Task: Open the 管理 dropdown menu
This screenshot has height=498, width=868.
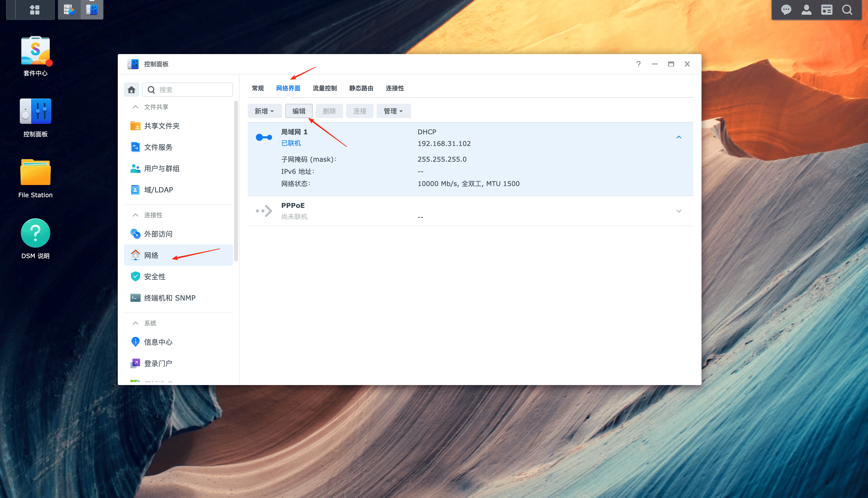Action: pyautogui.click(x=393, y=111)
